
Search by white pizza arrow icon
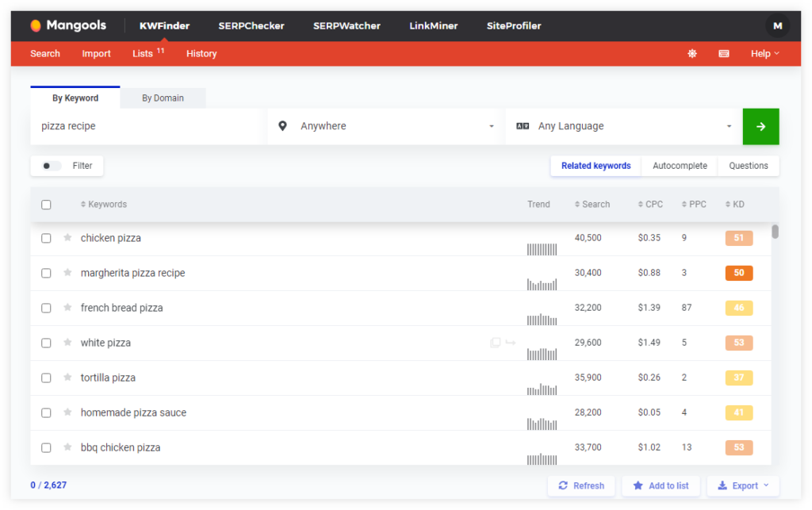click(x=511, y=342)
